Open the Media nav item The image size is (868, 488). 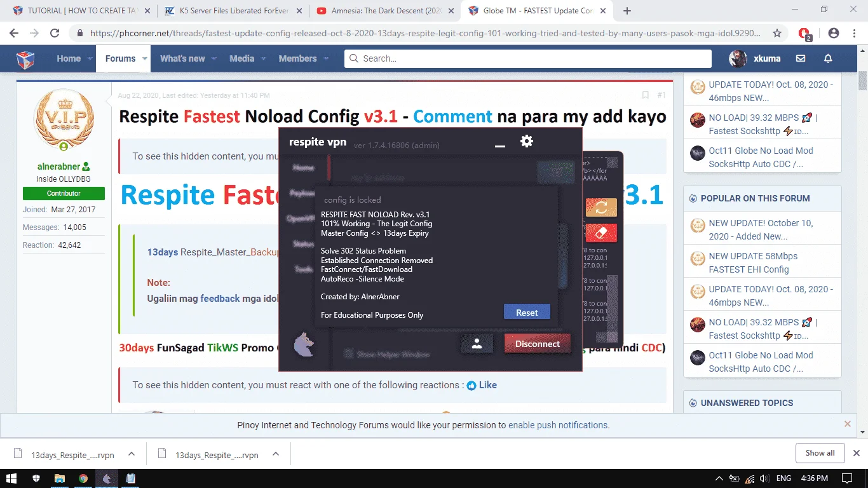coord(241,58)
